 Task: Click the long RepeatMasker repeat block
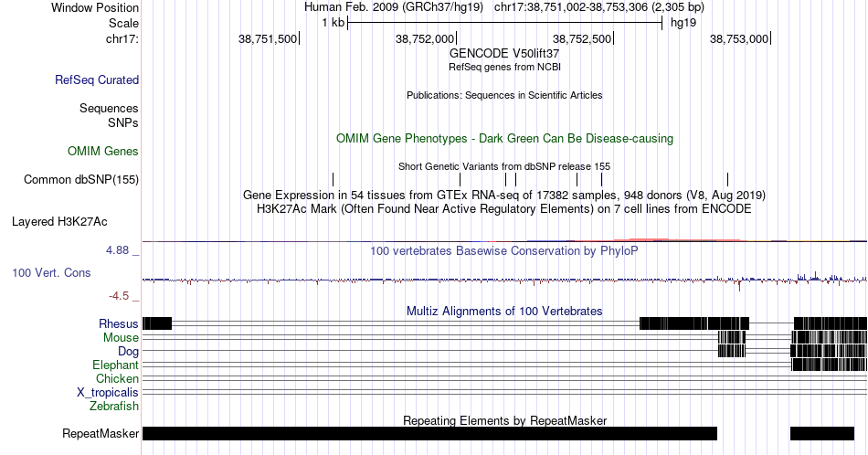pyautogui.click(x=429, y=433)
